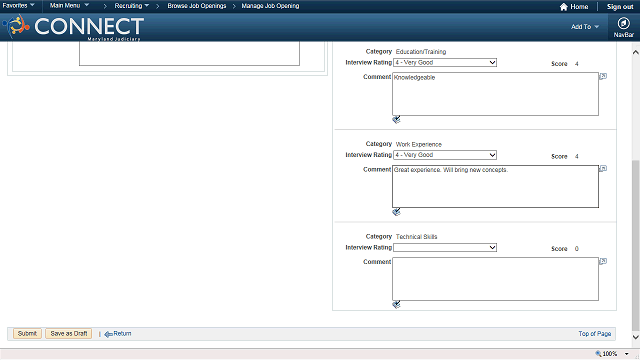Open spell check below Technical Skills comment

tap(396, 304)
